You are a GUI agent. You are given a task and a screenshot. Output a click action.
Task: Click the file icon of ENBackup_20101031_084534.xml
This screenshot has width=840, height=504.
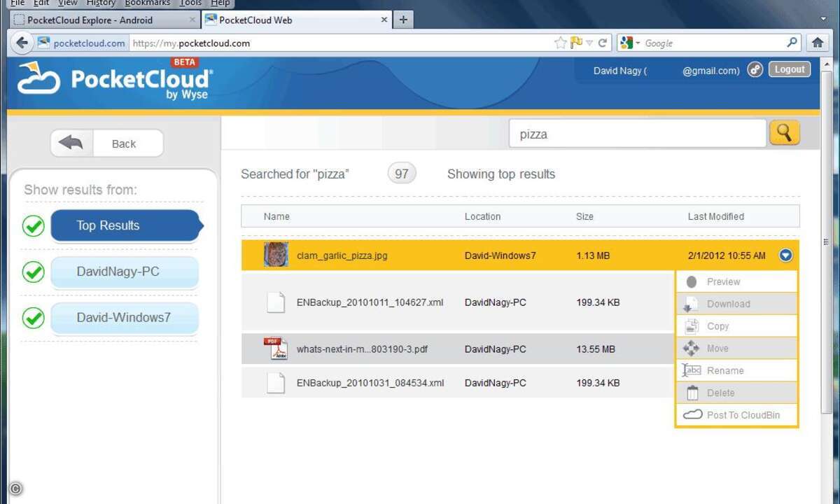tap(276, 383)
